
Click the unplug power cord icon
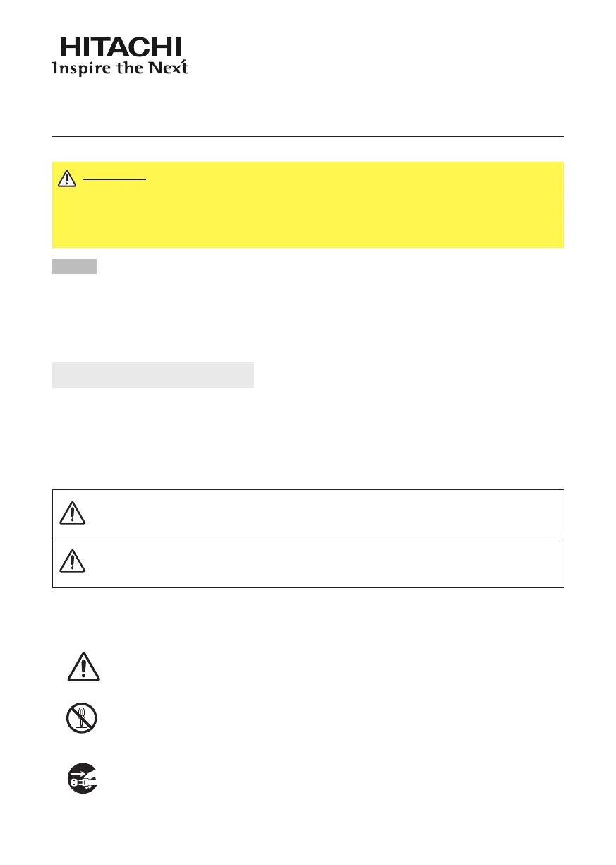tap(82, 779)
